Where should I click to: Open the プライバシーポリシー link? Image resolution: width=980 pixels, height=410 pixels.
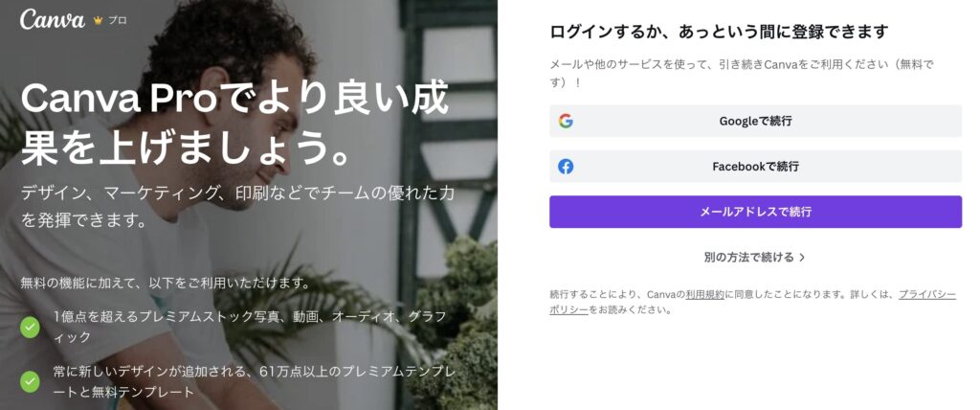coord(752,302)
